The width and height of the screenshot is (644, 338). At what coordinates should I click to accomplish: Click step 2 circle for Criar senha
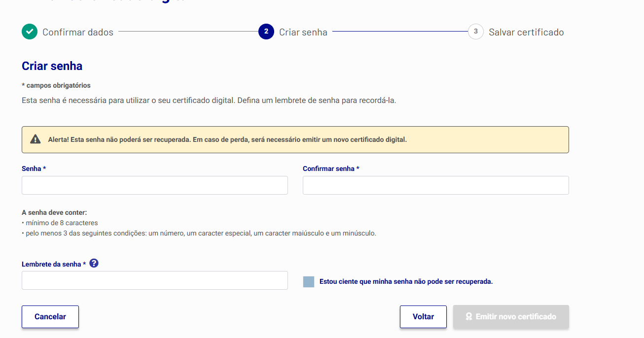point(266,32)
